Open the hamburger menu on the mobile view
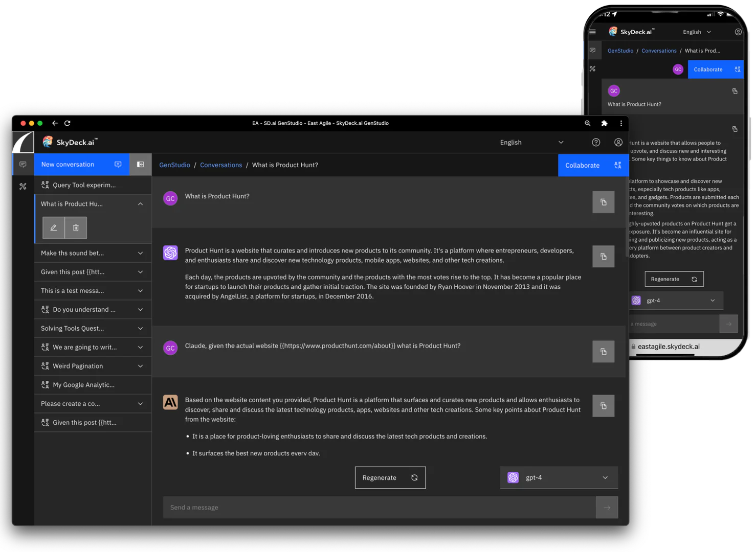Screen dimensions: 756x552 pyautogui.click(x=592, y=31)
